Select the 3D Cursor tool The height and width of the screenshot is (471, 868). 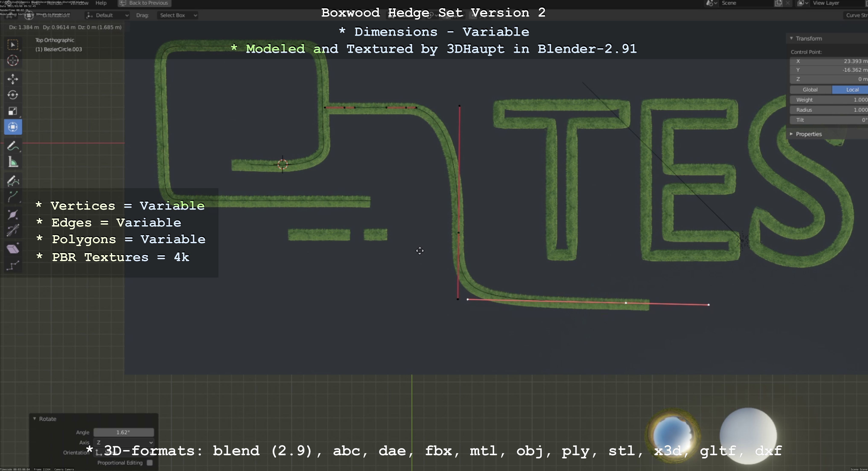[x=13, y=61]
